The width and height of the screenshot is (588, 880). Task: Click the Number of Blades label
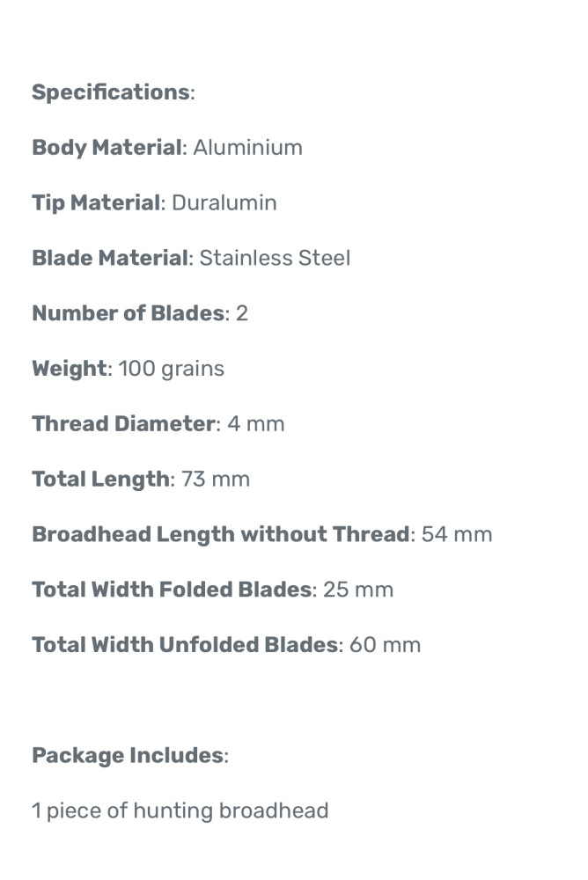128,313
